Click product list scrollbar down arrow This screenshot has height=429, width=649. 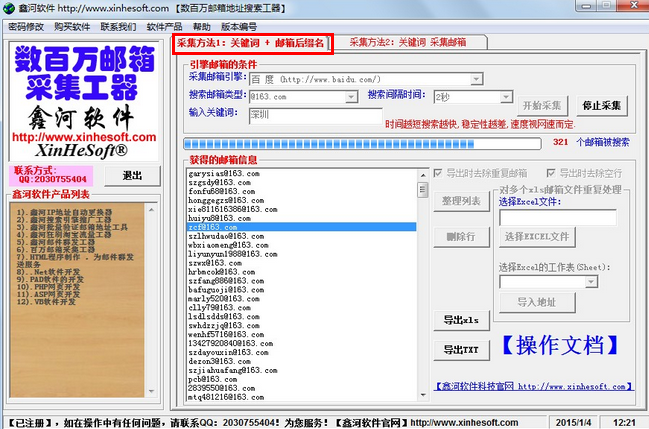(151, 391)
